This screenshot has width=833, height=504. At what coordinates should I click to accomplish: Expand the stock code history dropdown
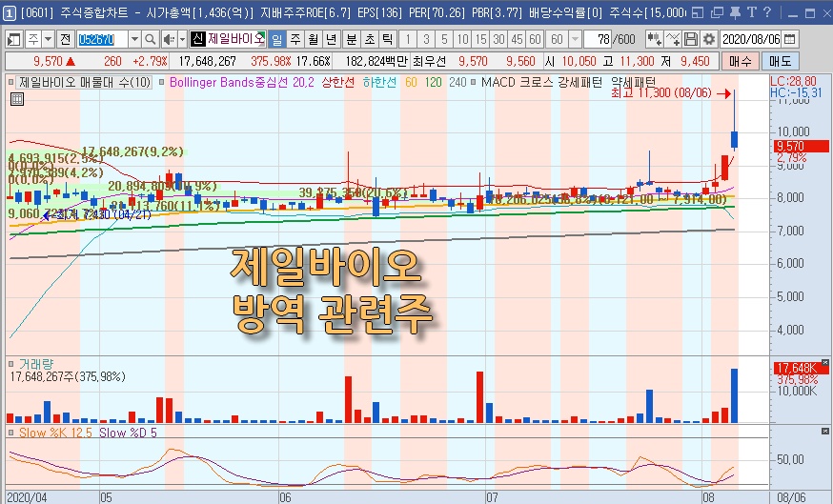[x=134, y=39]
